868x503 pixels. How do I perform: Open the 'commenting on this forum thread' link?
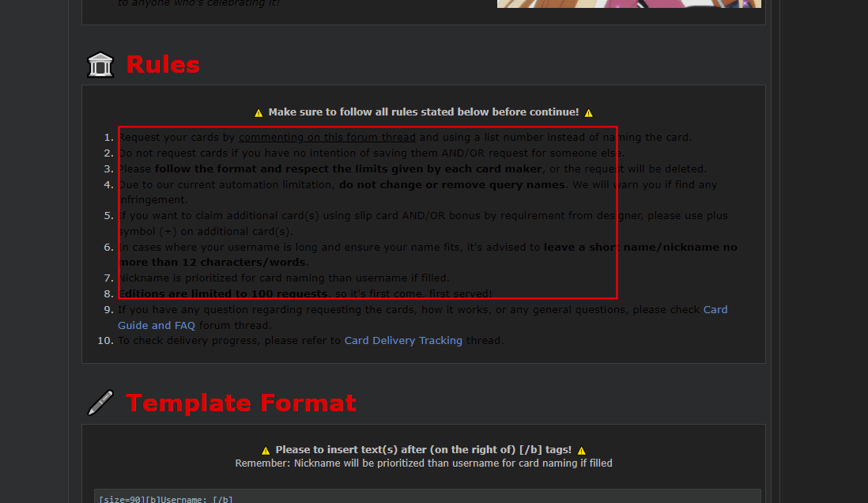pos(326,137)
